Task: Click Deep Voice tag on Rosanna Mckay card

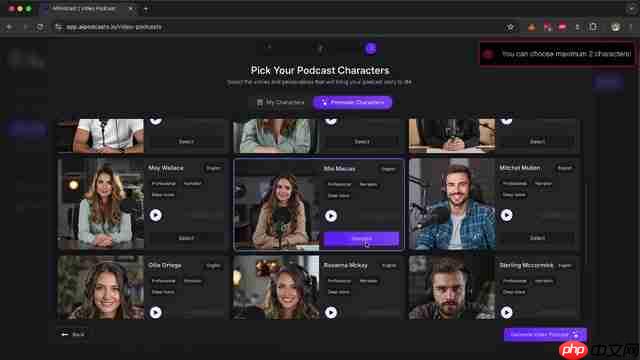Action: click(x=339, y=292)
